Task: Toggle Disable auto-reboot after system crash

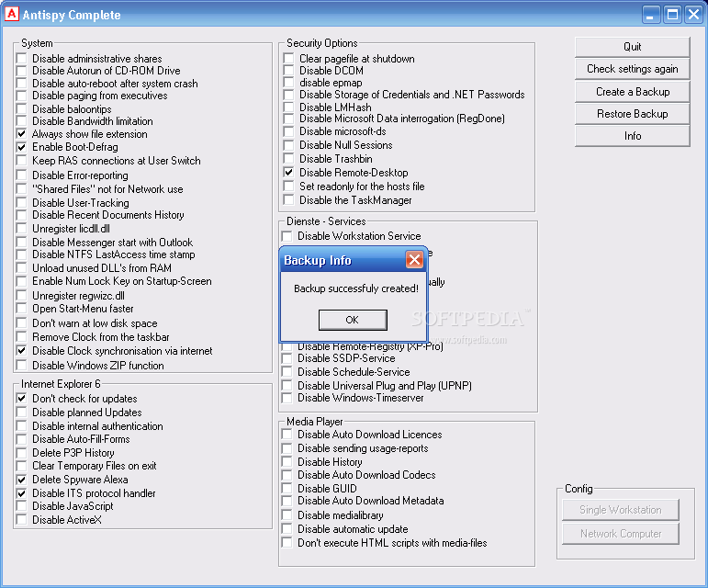Action: click(x=21, y=84)
